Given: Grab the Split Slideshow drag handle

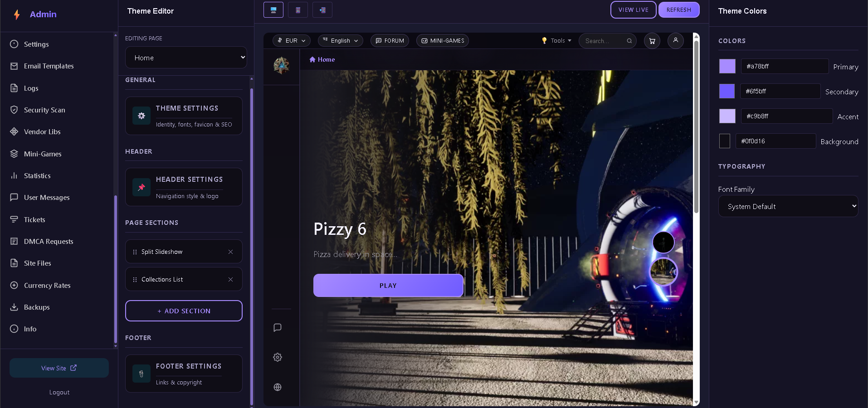Looking at the screenshot, I should point(135,252).
